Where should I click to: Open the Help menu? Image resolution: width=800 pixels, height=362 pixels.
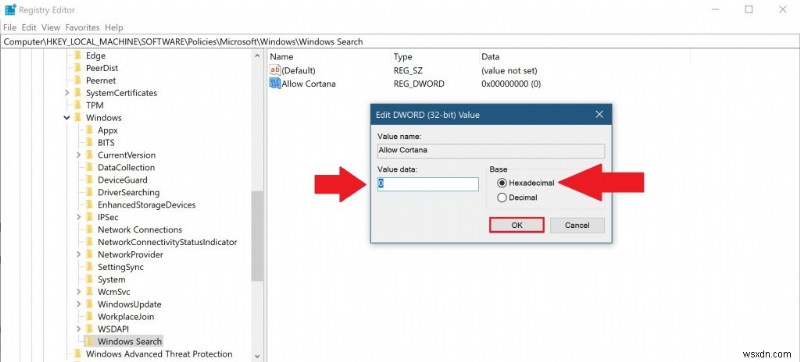(114, 28)
